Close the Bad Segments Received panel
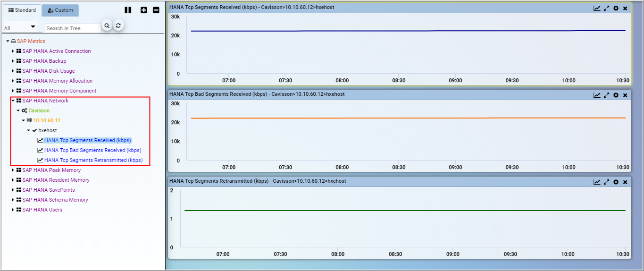The width and height of the screenshot is (644, 271). click(625, 95)
